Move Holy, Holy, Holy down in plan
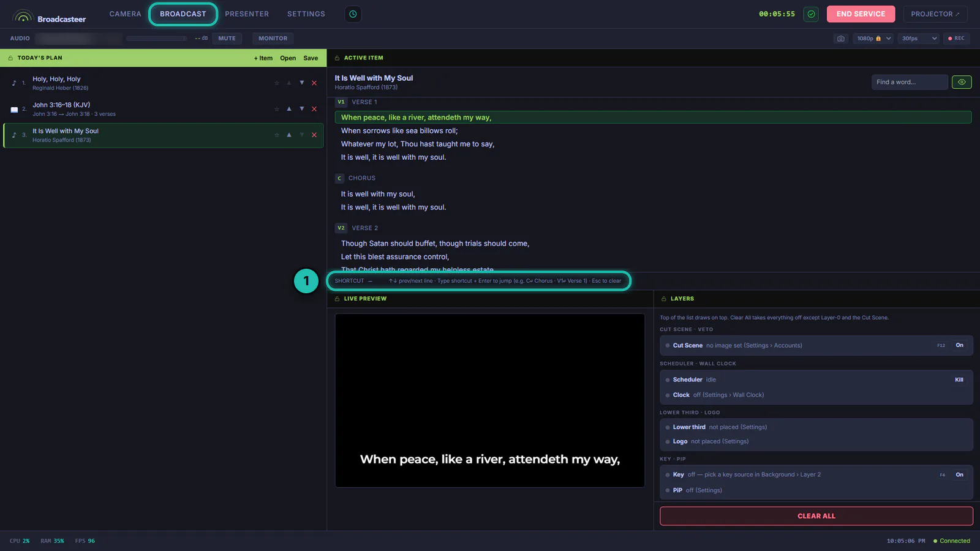Viewport: 980px width, 551px height. click(x=302, y=83)
